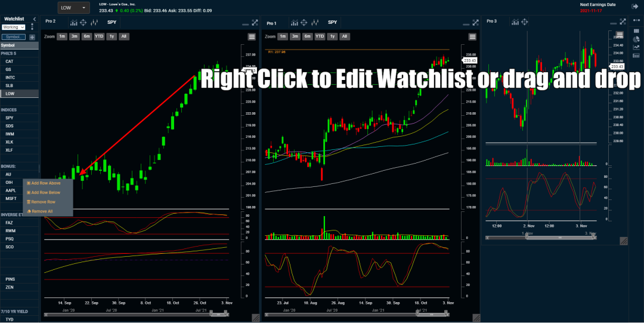Open Pro 1 chart hamburger menu

(472, 36)
